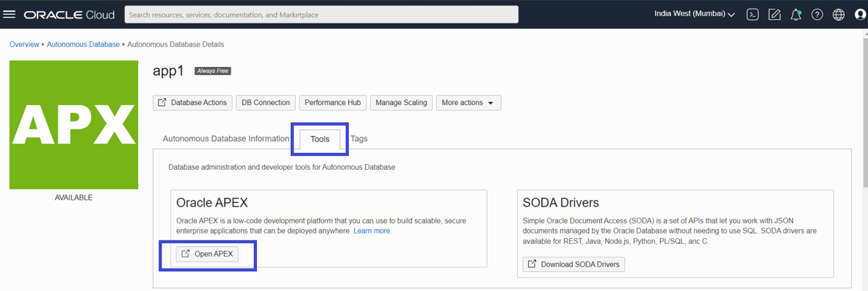Screen dimensions: 868x291
Task: View notifications bell icon
Action: point(796,15)
